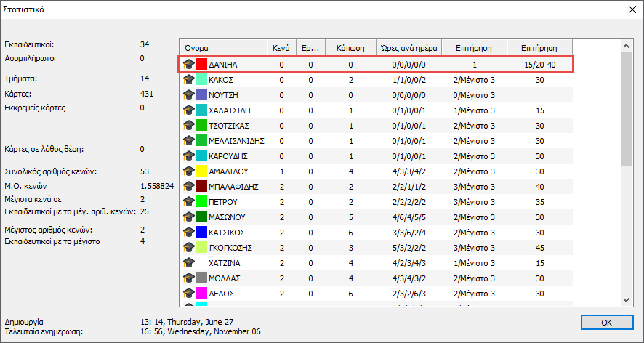Click the teacher icon beside ΧΑΛΑΤΣΙΔΗ
644x343 pixels.
189,110
